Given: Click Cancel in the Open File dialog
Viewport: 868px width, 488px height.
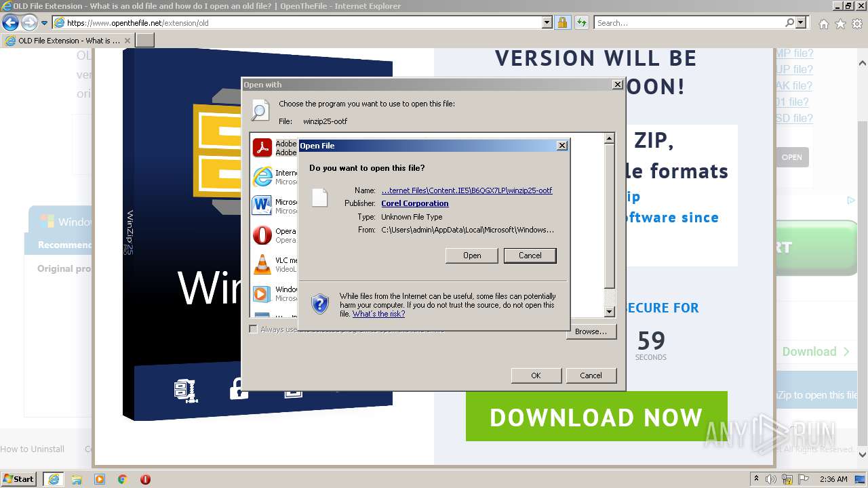Looking at the screenshot, I should click(530, 256).
